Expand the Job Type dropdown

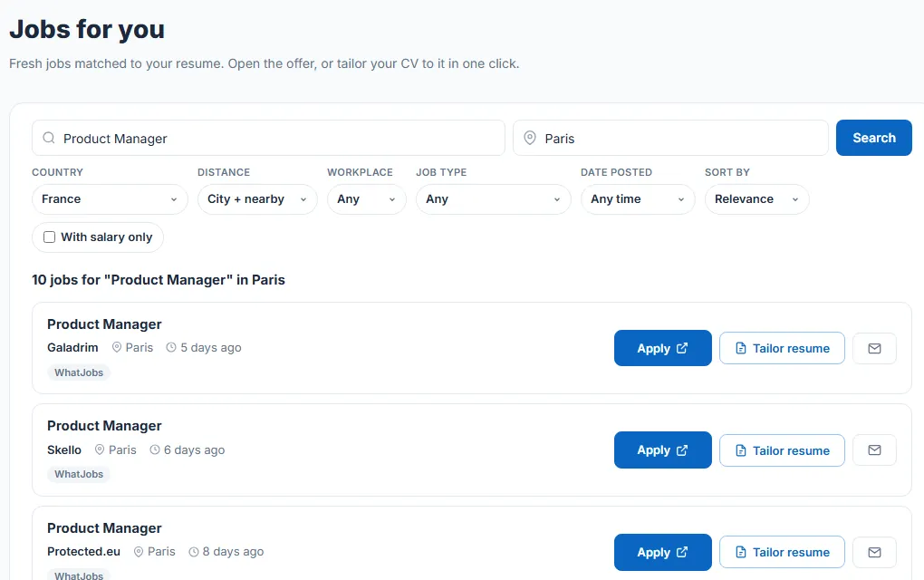point(493,199)
